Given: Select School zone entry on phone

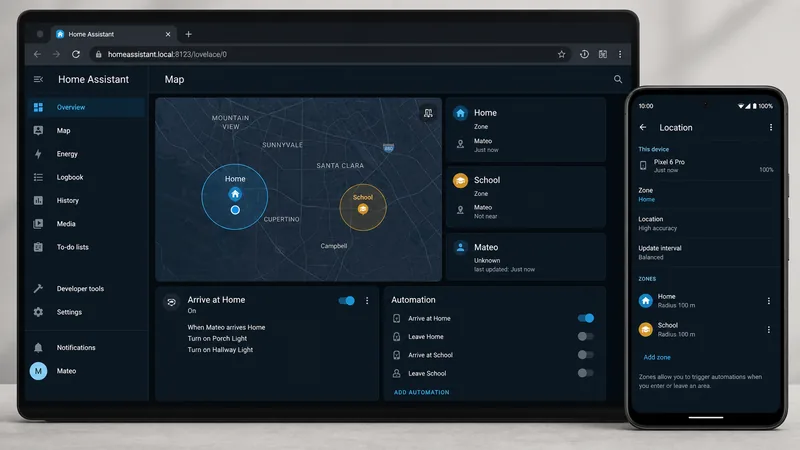Looking at the screenshot, I should [699, 330].
